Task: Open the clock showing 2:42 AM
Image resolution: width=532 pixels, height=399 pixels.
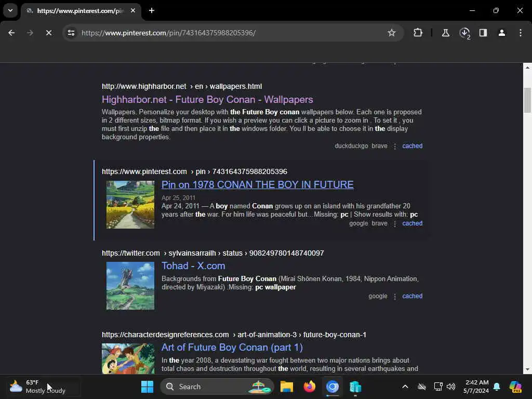Action: coord(476,387)
